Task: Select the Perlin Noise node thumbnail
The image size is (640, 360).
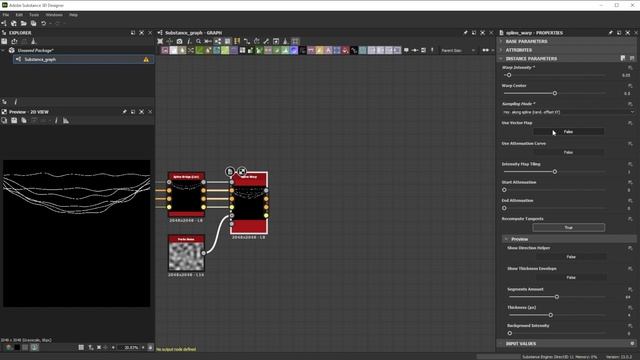Action: tap(186, 256)
